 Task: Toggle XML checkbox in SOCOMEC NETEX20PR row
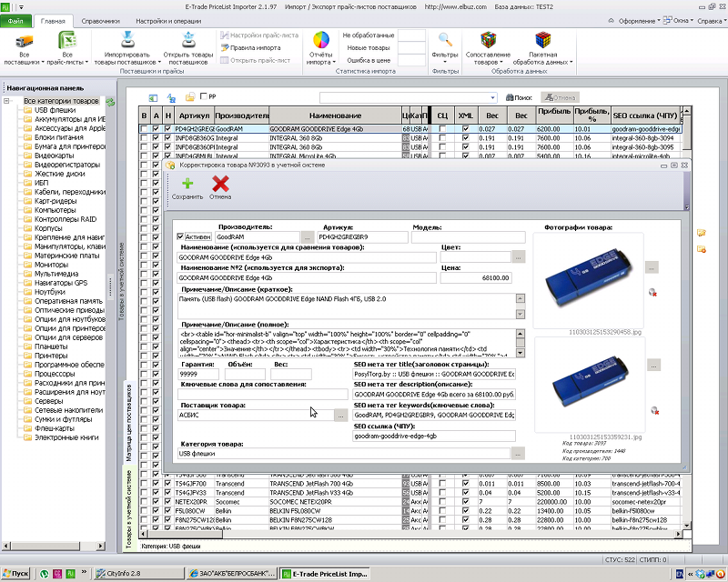click(x=465, y=502)
